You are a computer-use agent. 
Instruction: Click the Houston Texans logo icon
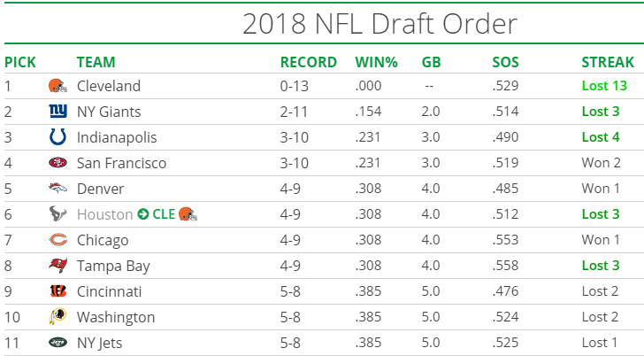tap(57, 215)
